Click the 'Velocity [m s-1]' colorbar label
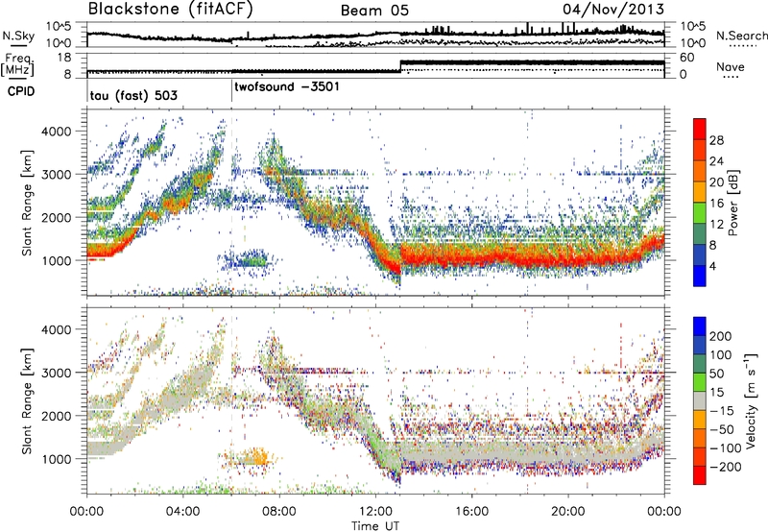This screenshot has height=532, width=768. (750, 400)
